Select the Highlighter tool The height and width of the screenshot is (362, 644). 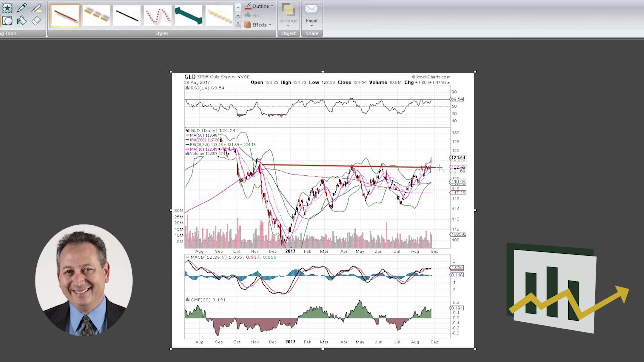(x=36, y=8)
